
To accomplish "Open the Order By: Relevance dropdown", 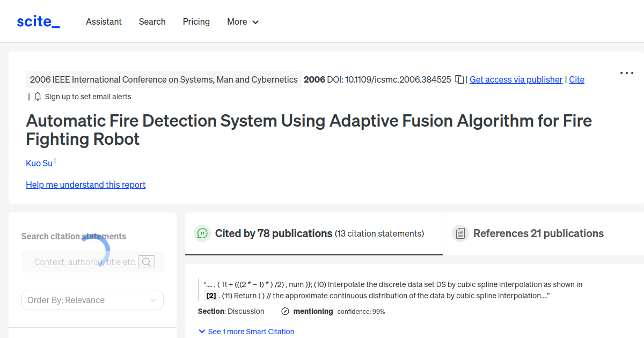I will [92, 300].
